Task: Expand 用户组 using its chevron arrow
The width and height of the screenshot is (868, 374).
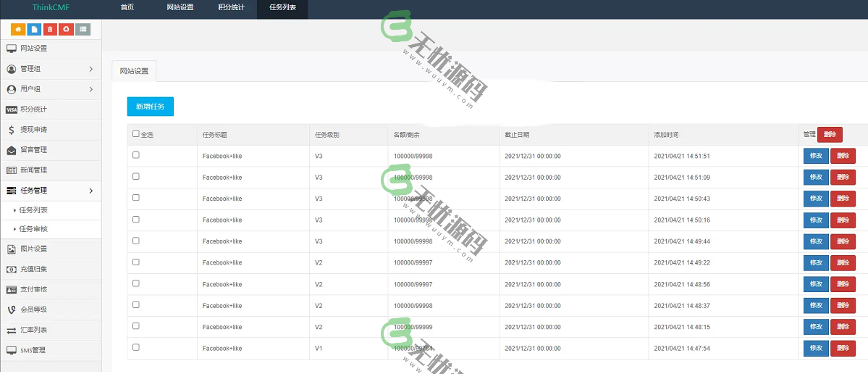Action: pos(90,89)
